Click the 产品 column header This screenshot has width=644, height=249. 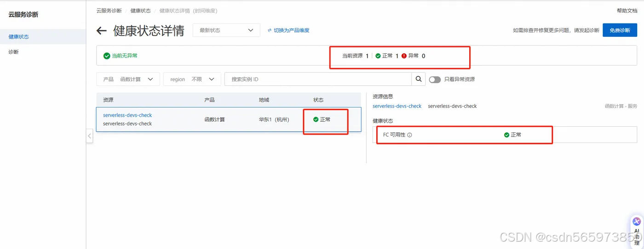[209, 100]
